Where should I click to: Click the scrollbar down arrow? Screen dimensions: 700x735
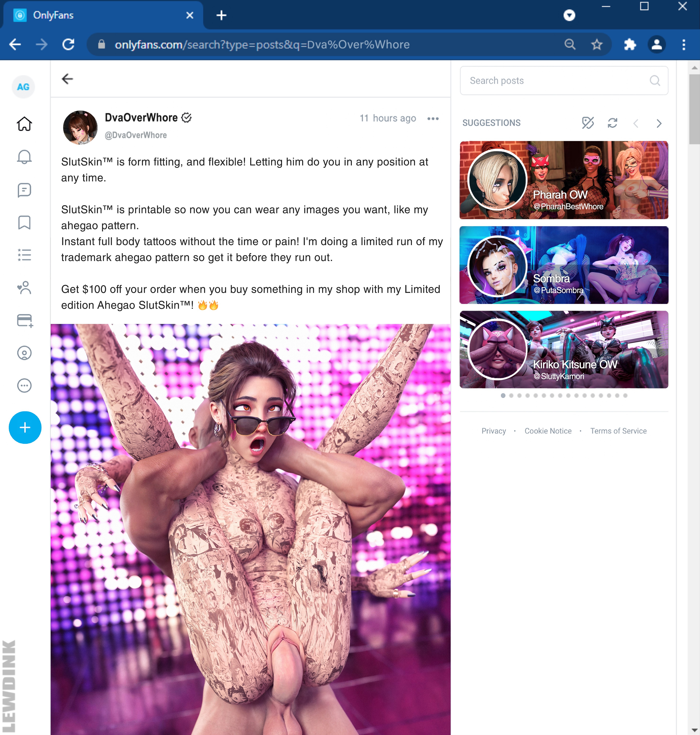tap(694, 730)
